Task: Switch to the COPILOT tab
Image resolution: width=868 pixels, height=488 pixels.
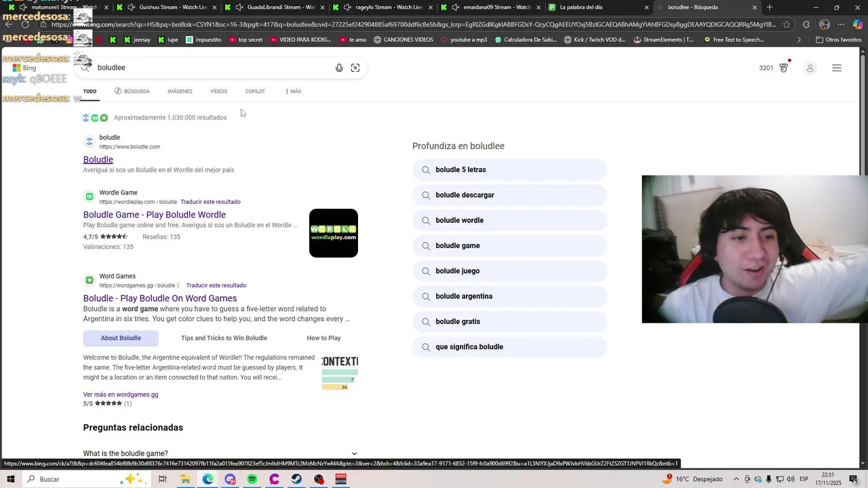Action: click(x=255, y=91)
